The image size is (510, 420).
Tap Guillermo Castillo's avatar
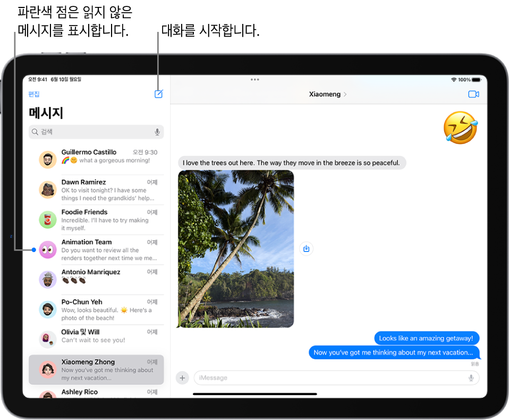point(48,159)
